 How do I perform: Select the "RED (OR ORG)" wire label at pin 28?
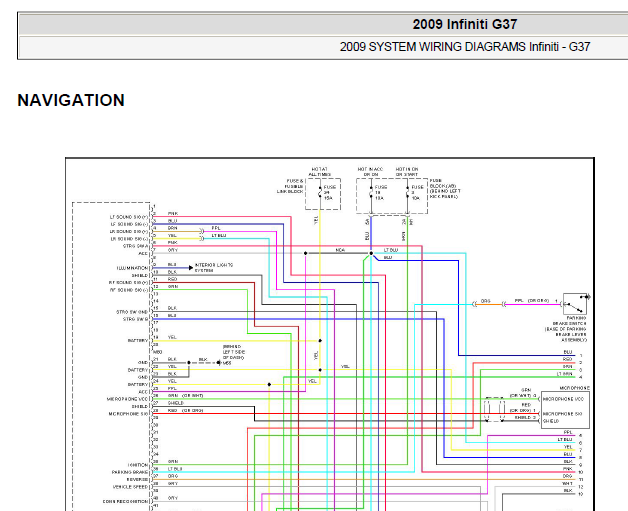(185, 410)
